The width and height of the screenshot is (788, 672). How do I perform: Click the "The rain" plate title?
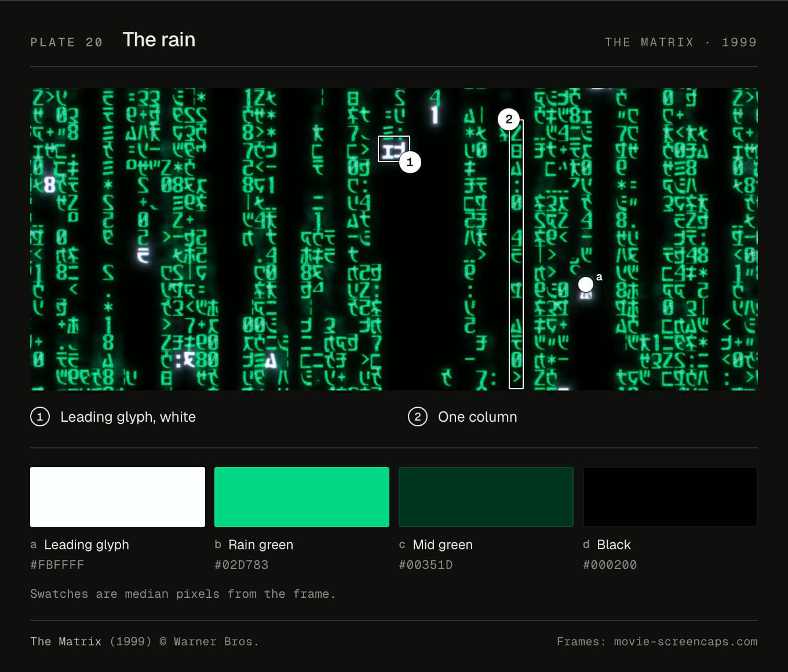[159, 39]
